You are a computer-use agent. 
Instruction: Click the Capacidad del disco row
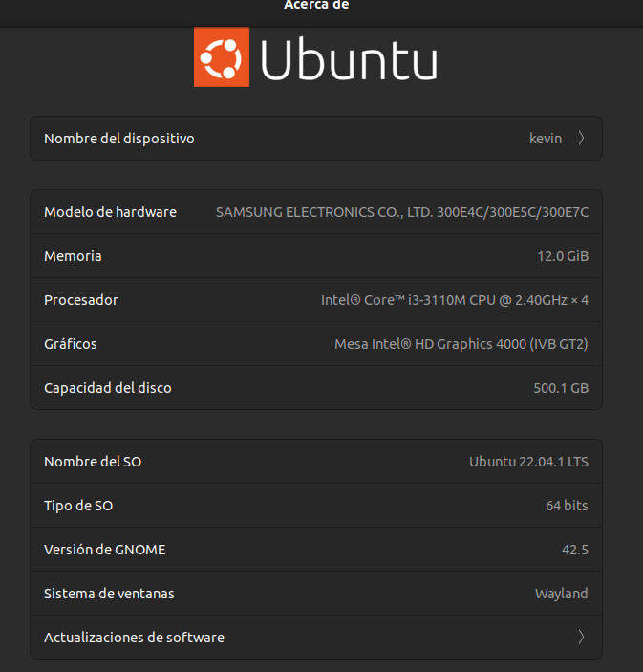316,388
